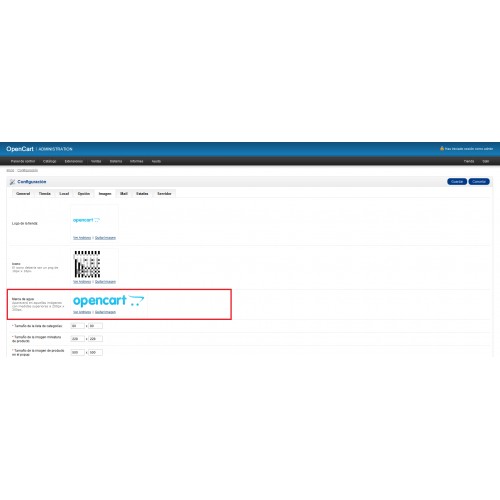Click the Configuración tools icon in header
Viewport: 500px width, 500px height.
point(12,182)
